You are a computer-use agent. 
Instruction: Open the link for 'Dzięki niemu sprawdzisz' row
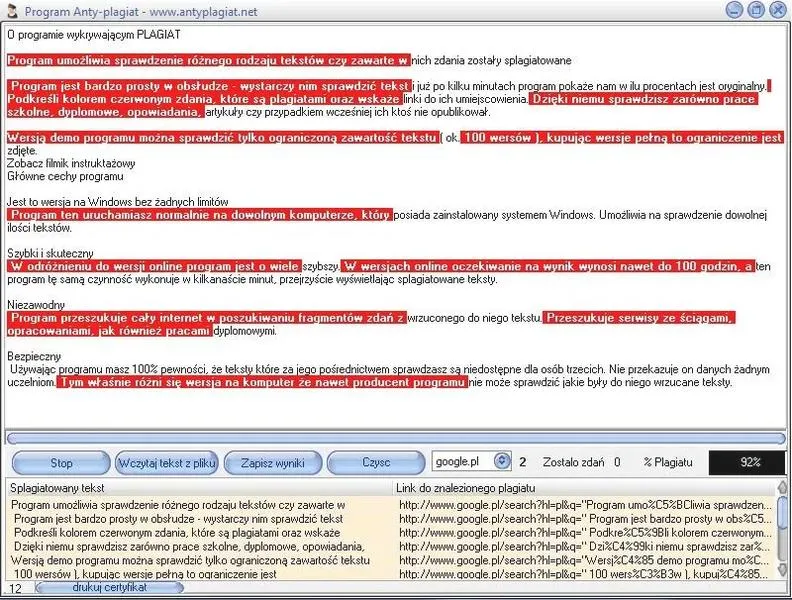coord(584,546)
